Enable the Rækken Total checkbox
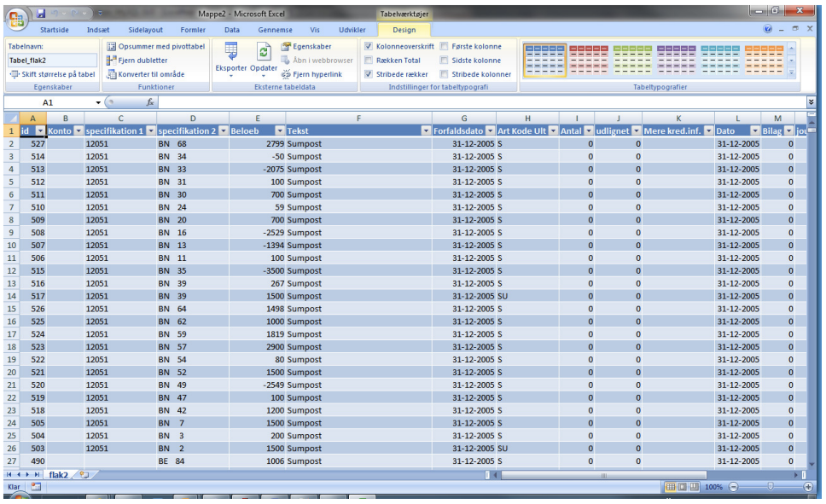 point(369,61)
